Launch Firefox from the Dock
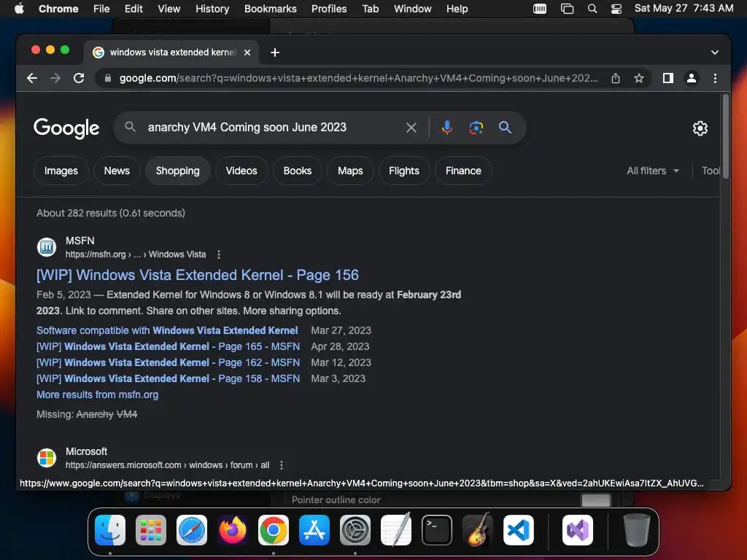747x560 pixels. tap(233, 529)
